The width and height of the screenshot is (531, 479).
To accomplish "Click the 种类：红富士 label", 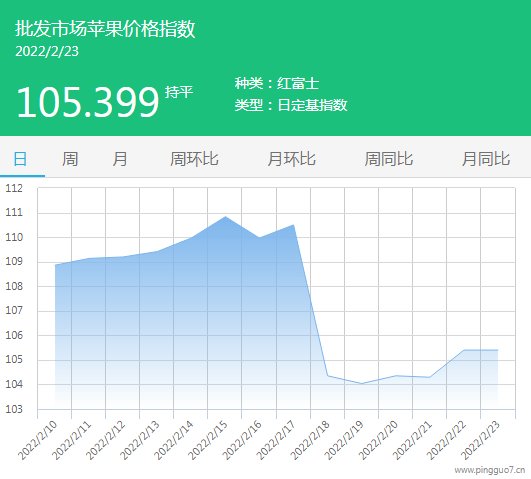I will click(277, 83).
